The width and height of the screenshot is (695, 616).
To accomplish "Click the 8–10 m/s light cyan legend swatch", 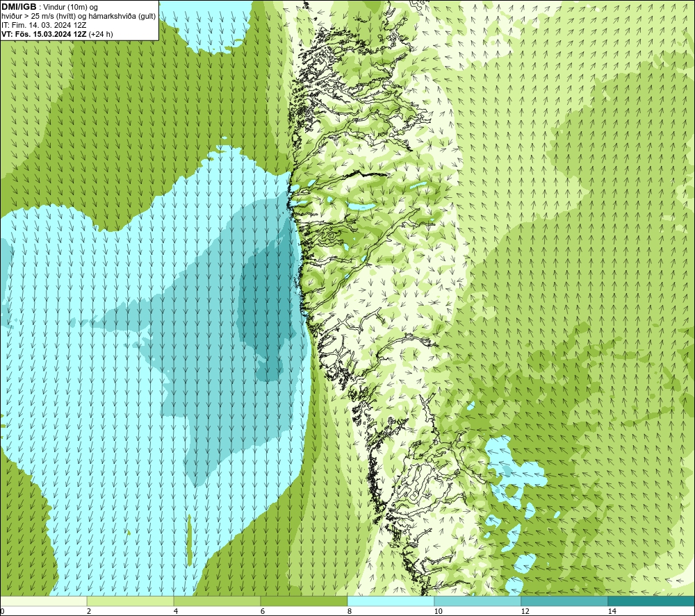I will [x=391, y=601].
